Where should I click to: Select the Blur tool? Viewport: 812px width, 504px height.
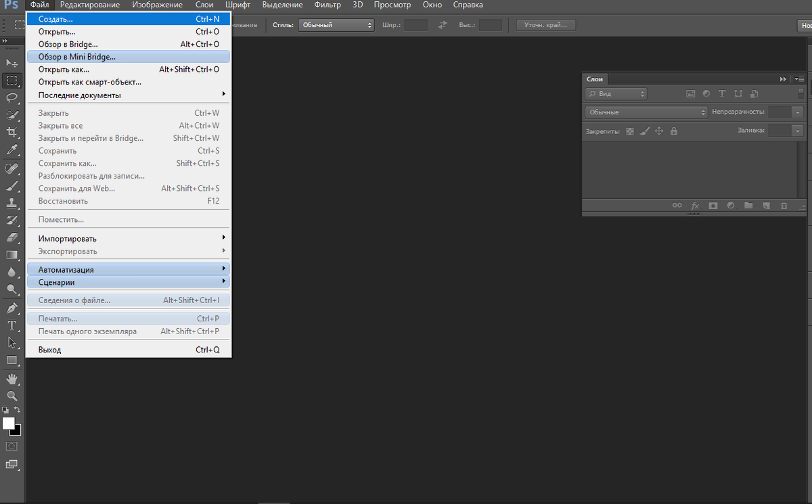coord(12,272)
